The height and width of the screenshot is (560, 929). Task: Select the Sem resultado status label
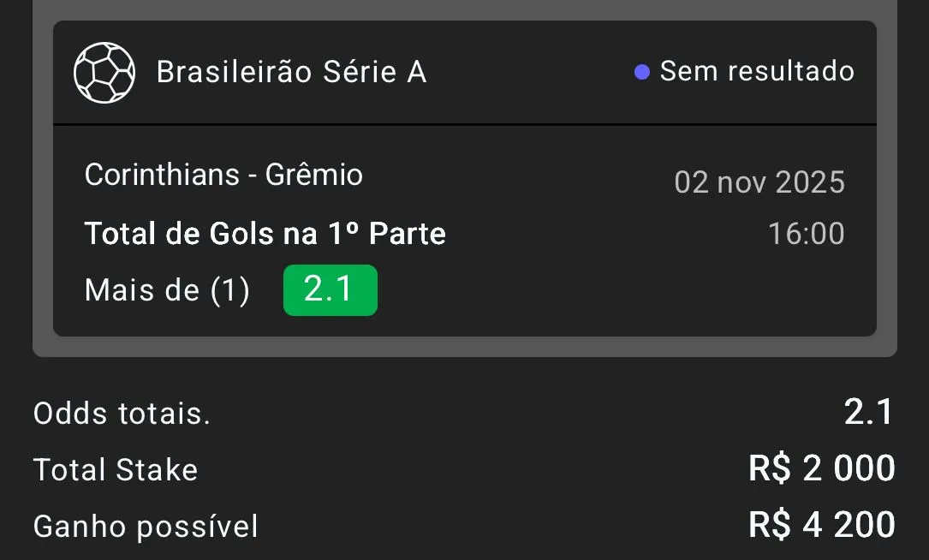[x=757, y=71]
